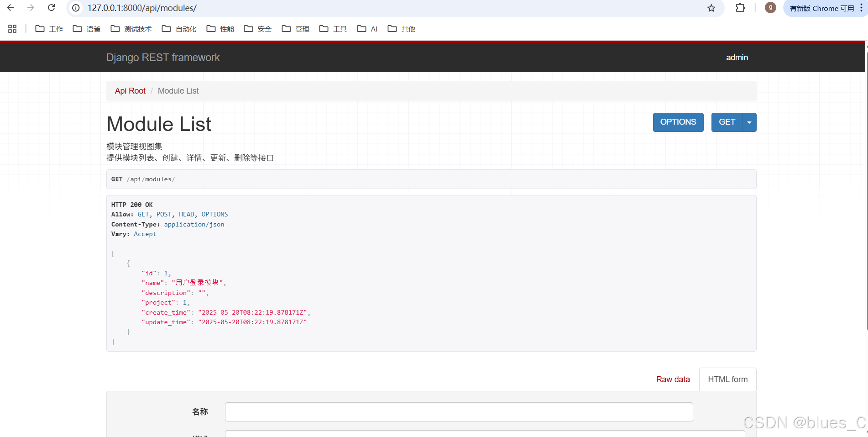Click the Django REST framework brand link
Image resolution: width=868 pixels, height=437 pixels.
(163, 58)
